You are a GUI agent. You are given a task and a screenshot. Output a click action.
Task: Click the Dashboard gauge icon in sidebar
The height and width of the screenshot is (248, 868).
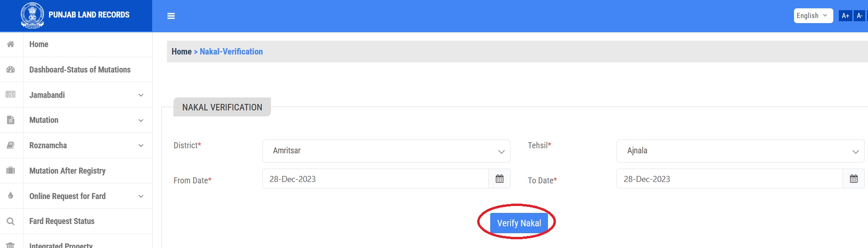pos(11,70)
